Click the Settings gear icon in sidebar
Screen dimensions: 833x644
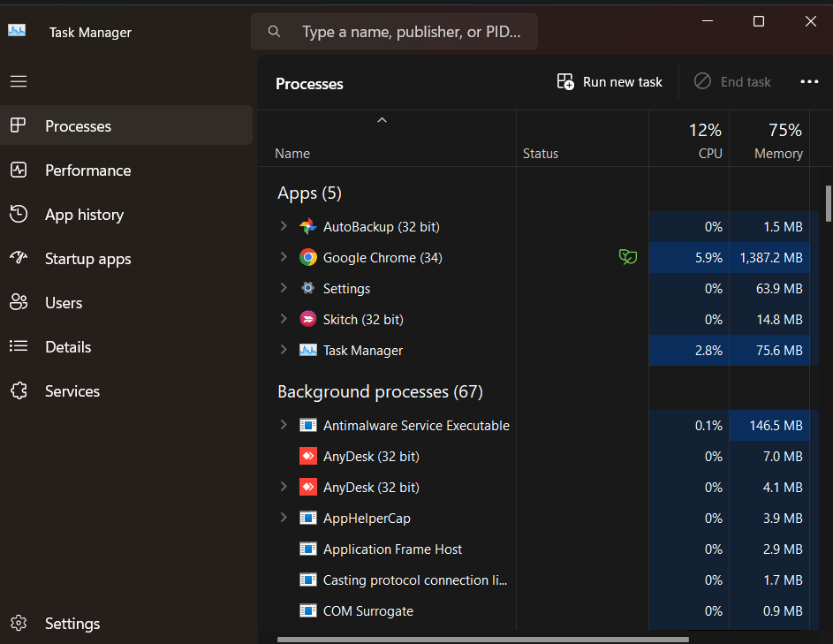pos(19,623)
